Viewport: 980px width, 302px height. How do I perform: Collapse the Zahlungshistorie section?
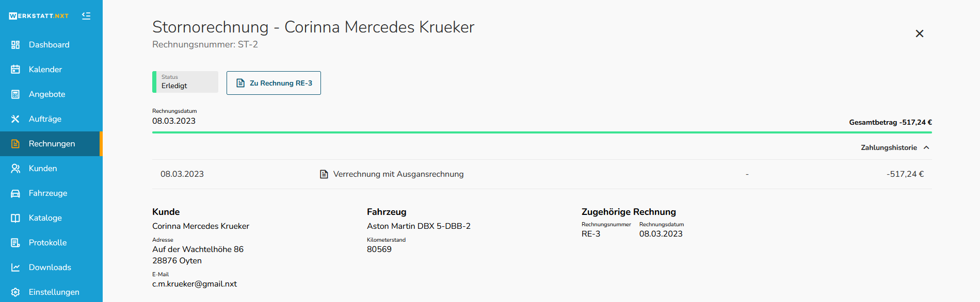point(895,147)
